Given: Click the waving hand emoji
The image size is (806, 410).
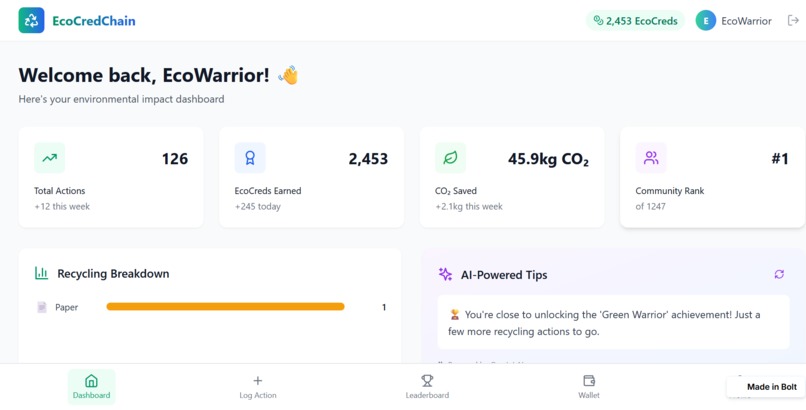Looking at the screenshot, I should [288, 76].
